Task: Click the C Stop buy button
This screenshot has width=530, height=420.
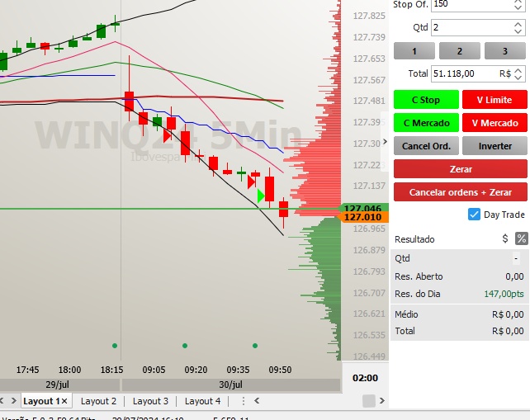Action: pyautogui.click(x=426, y=100)
